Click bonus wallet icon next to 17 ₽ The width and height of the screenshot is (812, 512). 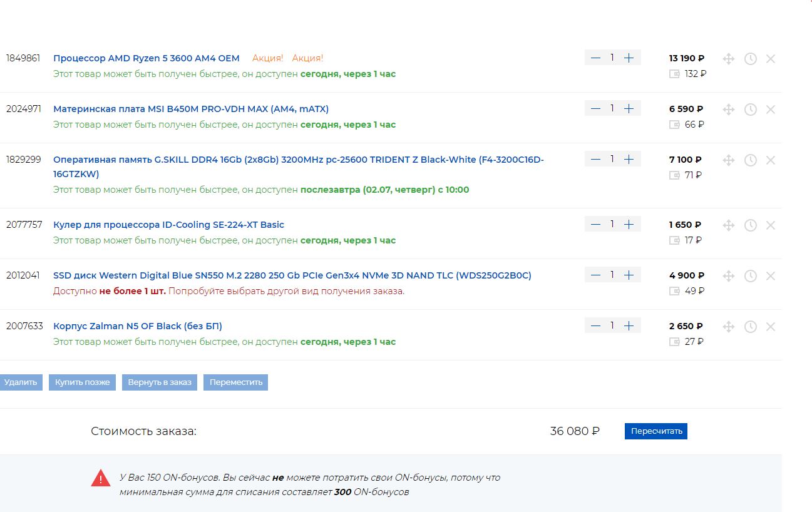coord(674,240)
